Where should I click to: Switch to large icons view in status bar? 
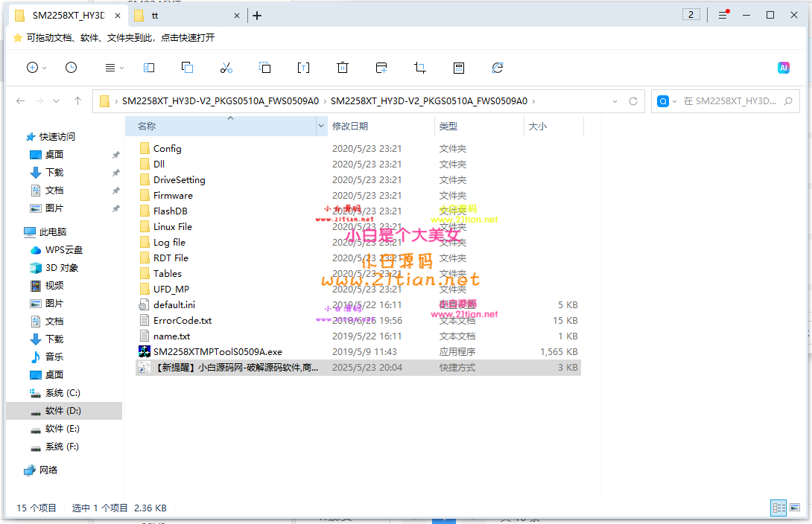794,508
